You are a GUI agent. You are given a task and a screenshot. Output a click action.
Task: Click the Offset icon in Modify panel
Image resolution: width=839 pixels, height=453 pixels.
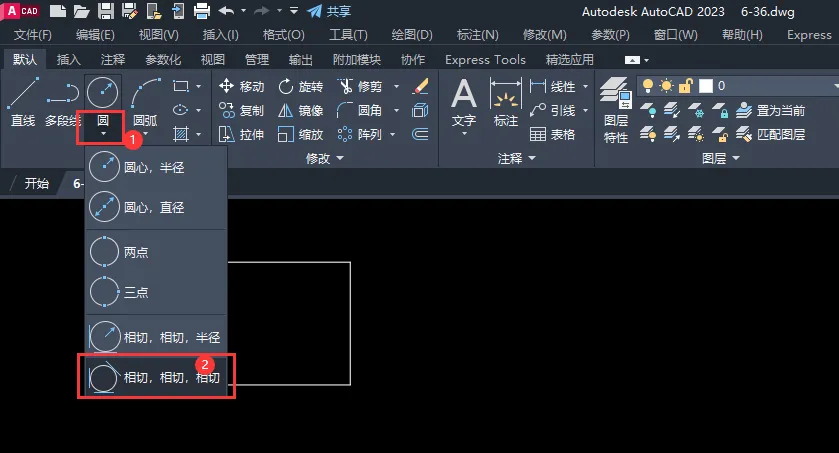pos(421,134)
